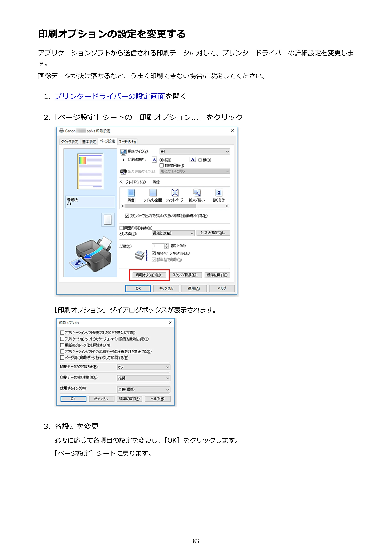The height and width of the screenshot is (555, 392).
Task: Click the 用紙サイズ monitor icon
Action: pos(123,152)
